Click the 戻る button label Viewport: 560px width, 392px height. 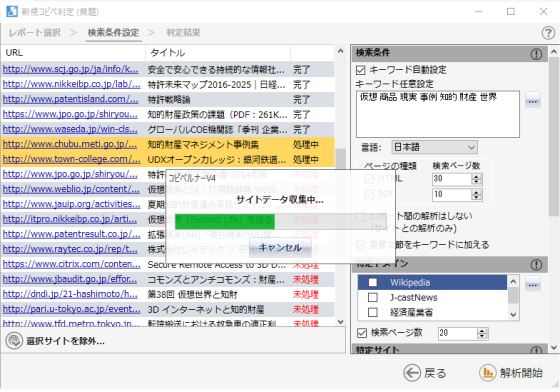435,373
